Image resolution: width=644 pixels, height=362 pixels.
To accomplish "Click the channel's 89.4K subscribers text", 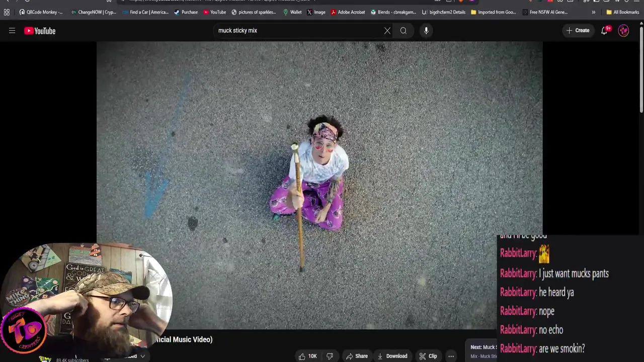I will click(72, 360).
